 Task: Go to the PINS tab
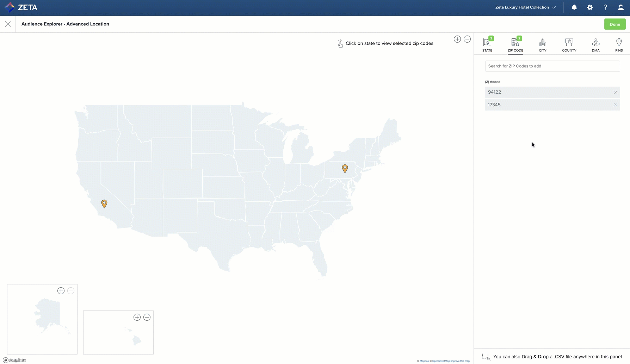click(619, 45)
